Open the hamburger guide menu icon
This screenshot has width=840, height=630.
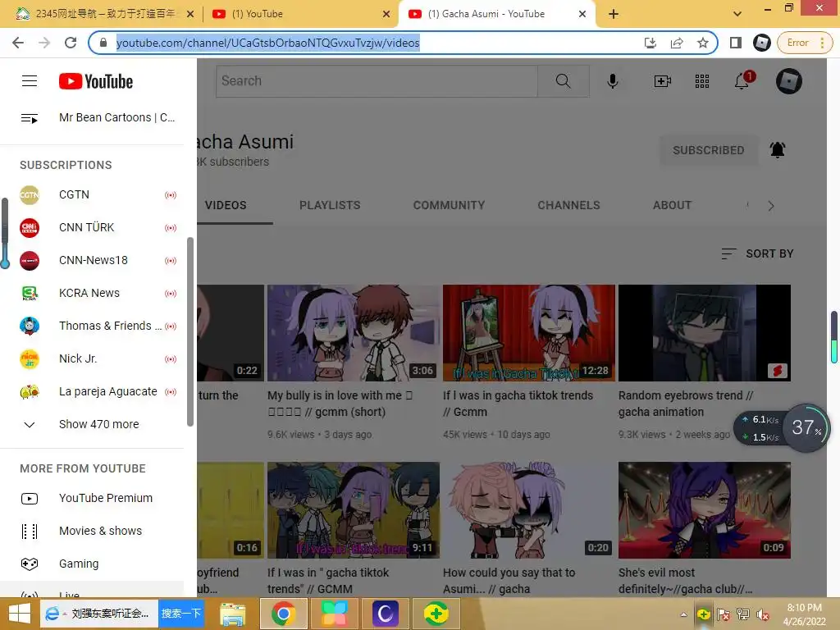30,81
